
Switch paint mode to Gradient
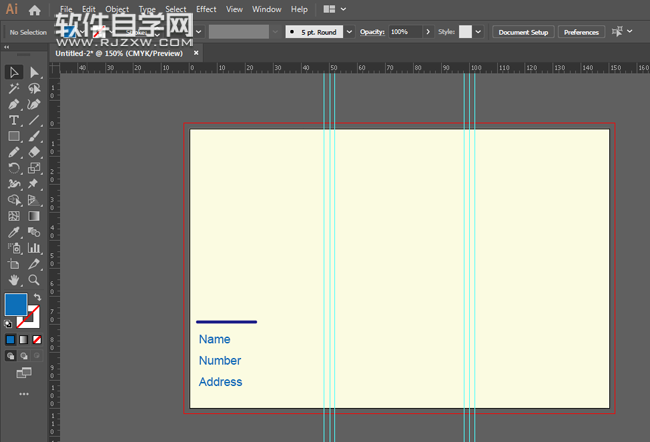pos(24,340)
